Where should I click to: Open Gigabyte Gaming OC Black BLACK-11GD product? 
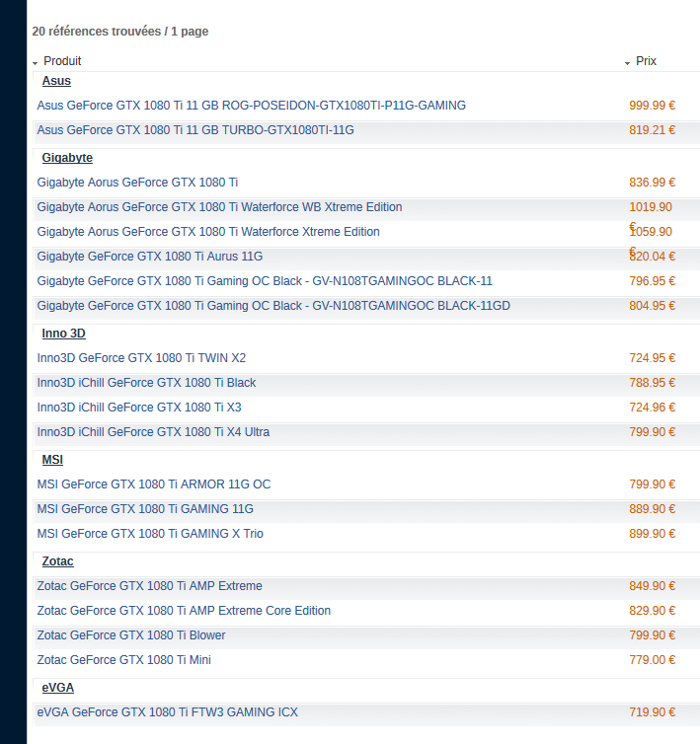[x=273, y=306]
